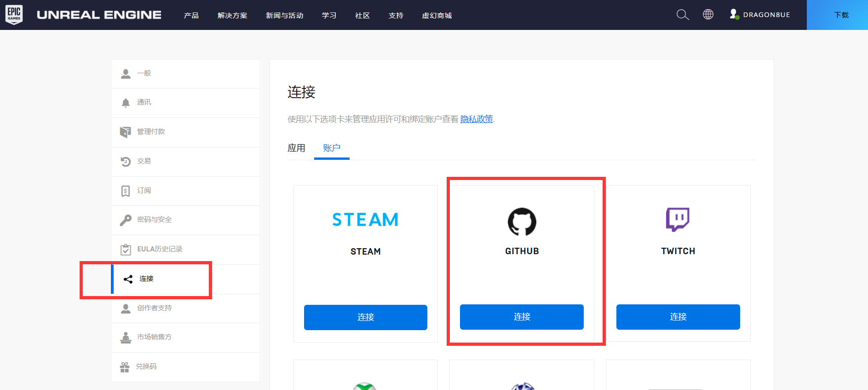
Task: Click 连接 button under Steam
Action: (366, 317)
